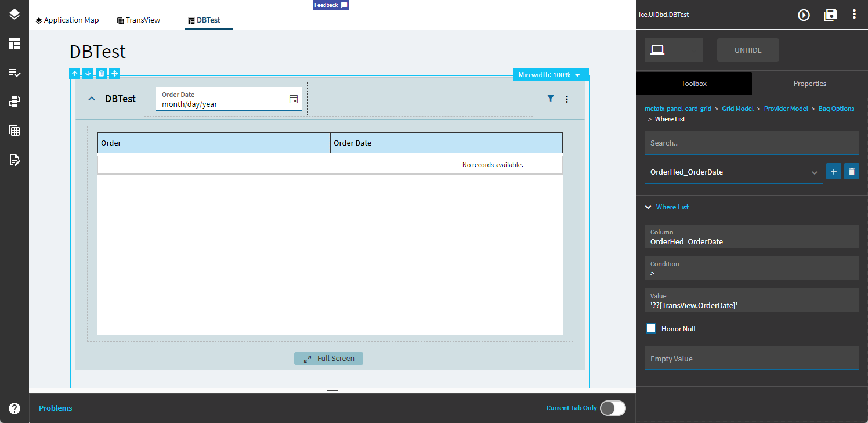Click the 'Where List' breadcrumb current text
The width and height of the screenshot is (868, 423).
[x=670, y=119]
